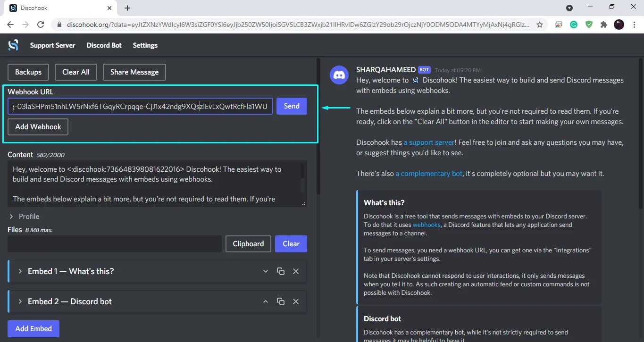Click the Add Webhook button

[38, 127]
